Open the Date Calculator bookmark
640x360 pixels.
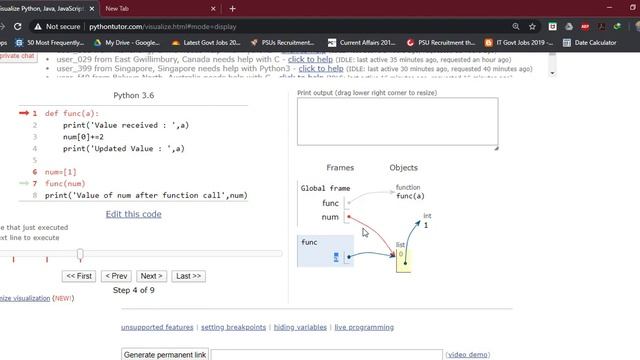pos(590,42)
